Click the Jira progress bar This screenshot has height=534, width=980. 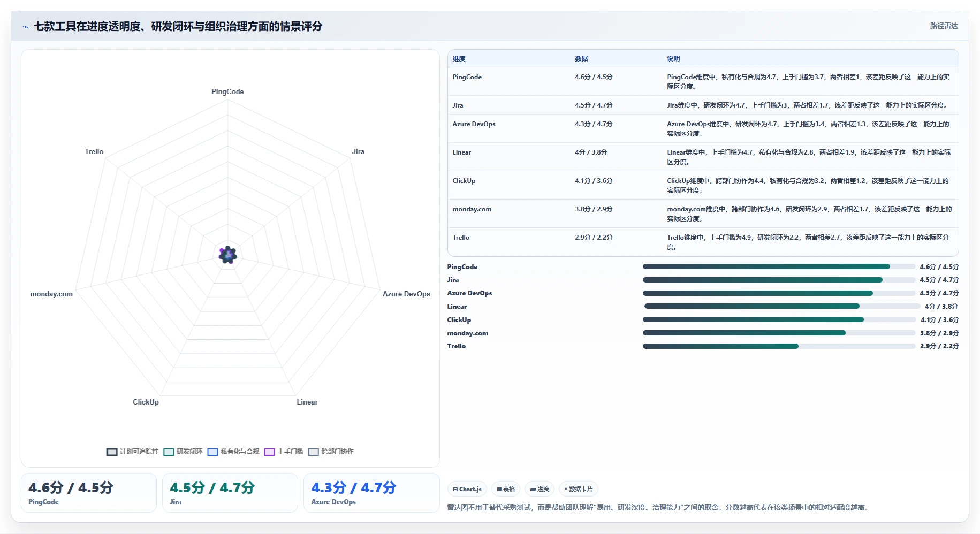pyautogui.click(x=779, y=280)
